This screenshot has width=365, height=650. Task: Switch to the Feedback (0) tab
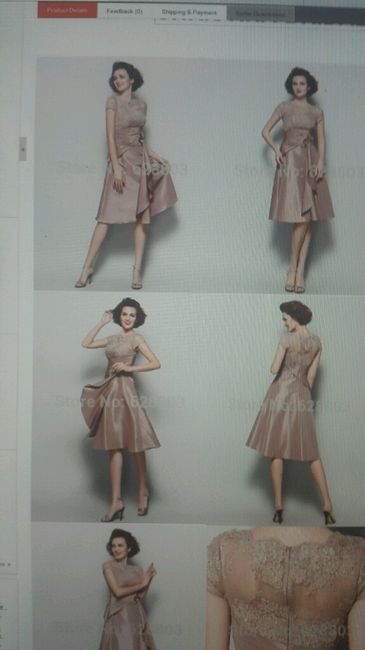pos(124,11)
